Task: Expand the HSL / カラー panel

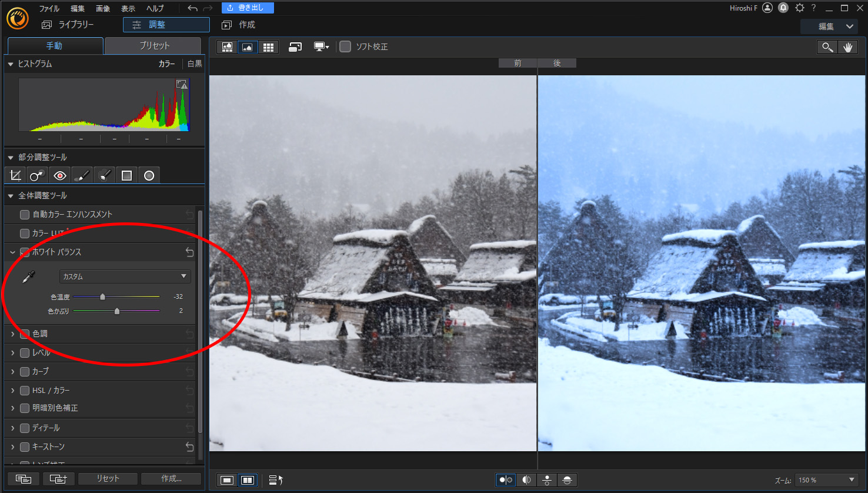Action: click(12, 391)
